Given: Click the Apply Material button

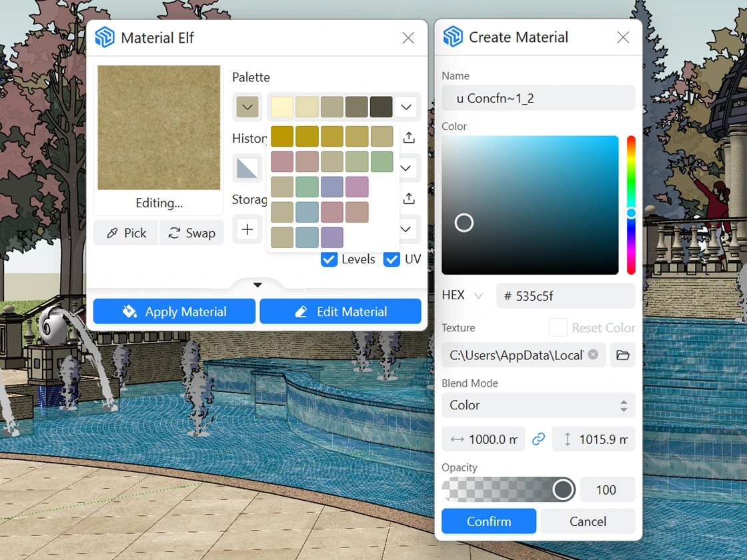Looking at the screenshot, I should click(x=174, y=311).
